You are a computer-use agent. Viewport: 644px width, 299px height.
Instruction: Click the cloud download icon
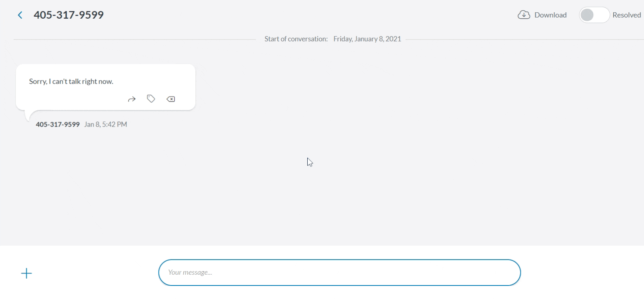[524, 14]
